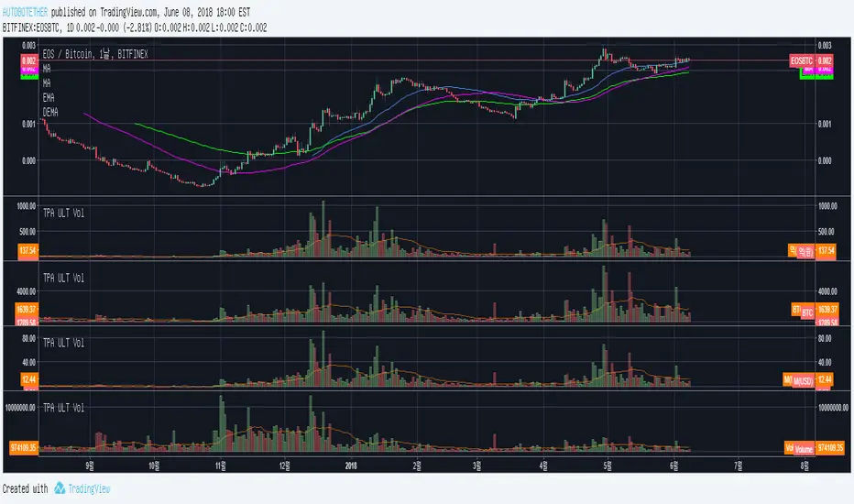This screenshot has height=504, width=854.
Task: Select the BITFINEX:EOSBTC symbol header text
Action: click(32, 27)
